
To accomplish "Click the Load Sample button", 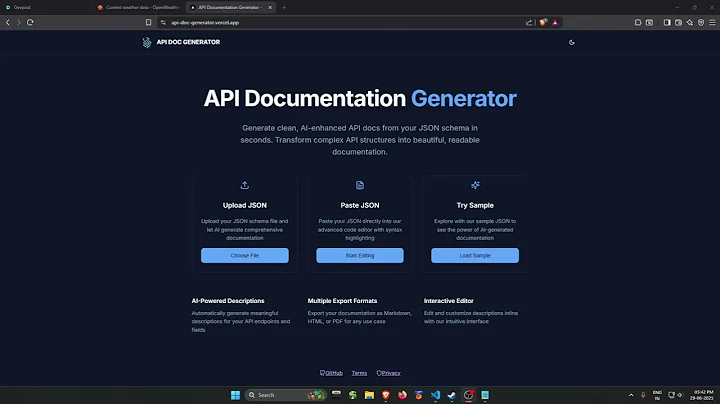I will click(x=475, y=255).
